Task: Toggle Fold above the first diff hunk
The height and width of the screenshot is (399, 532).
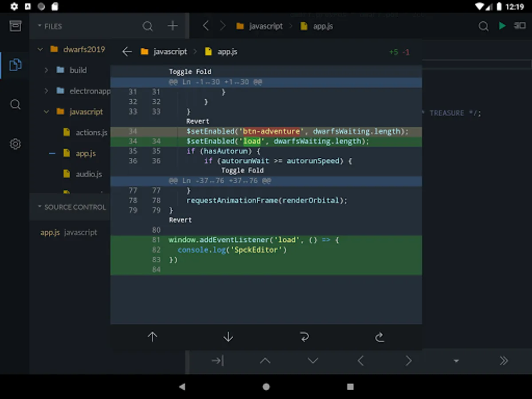Action: click(190, 72)
